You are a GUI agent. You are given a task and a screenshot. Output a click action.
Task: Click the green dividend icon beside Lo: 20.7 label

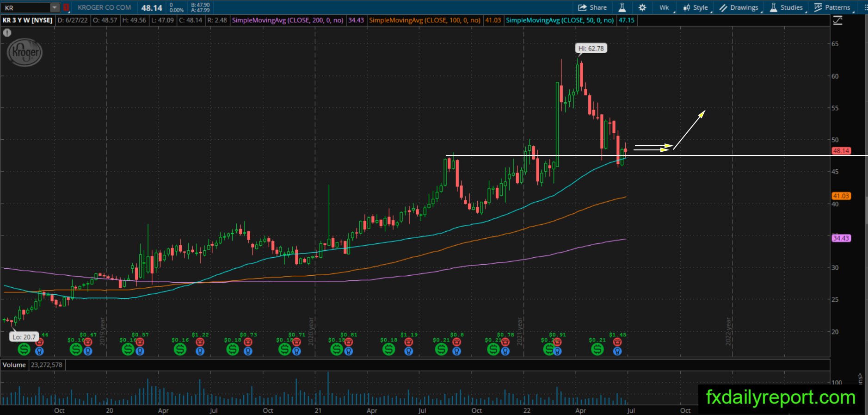coord(24,349)
